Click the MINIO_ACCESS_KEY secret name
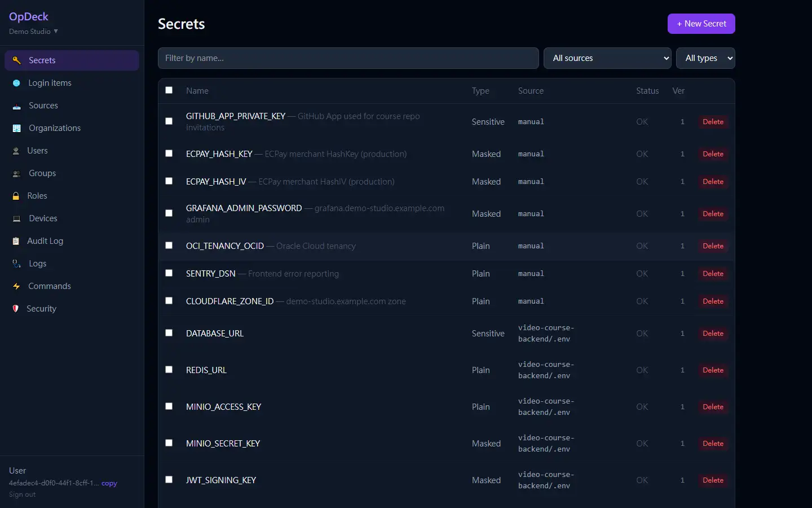Viewport: 812px width, 508px height. (223, 407)
